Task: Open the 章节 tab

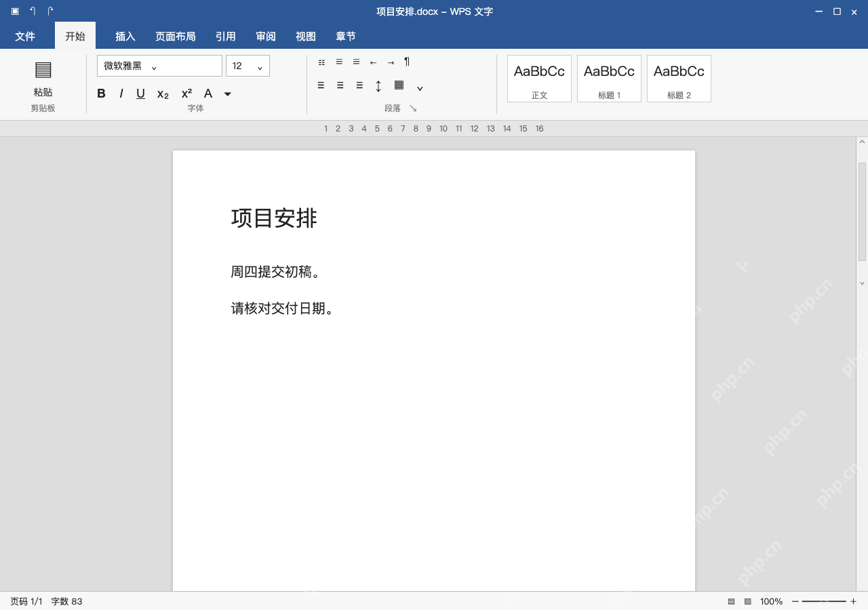Action: coord(346,37)
